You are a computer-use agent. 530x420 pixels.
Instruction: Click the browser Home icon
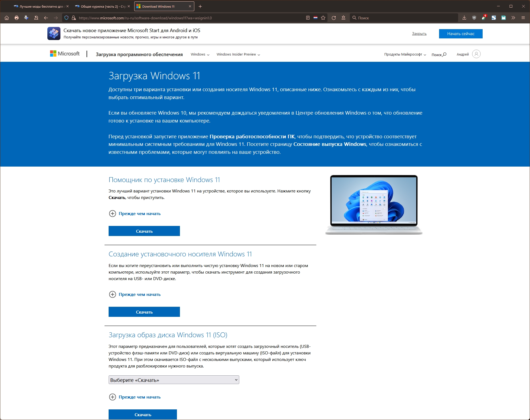tap(7, 18)
